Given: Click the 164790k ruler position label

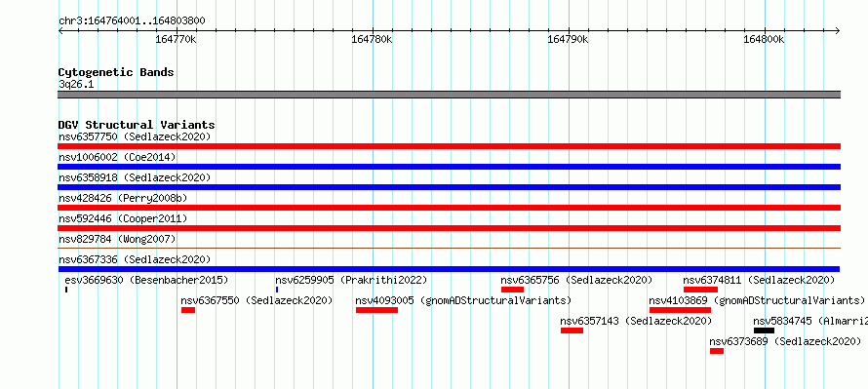Looking at the screenshot, I should [x=568, y=40].
